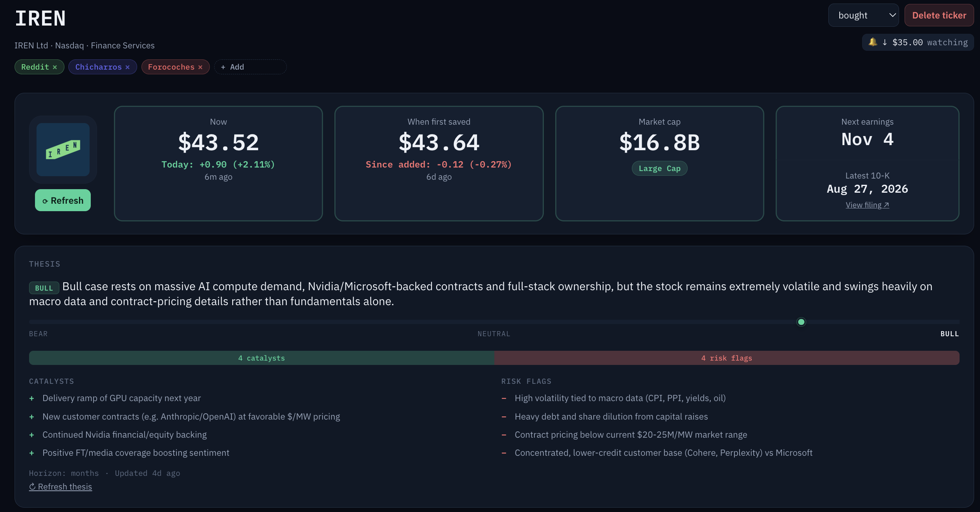Click the 4 catalysts bar segment
This screenshot has width=980, height=512.
[x=261, y=358]
